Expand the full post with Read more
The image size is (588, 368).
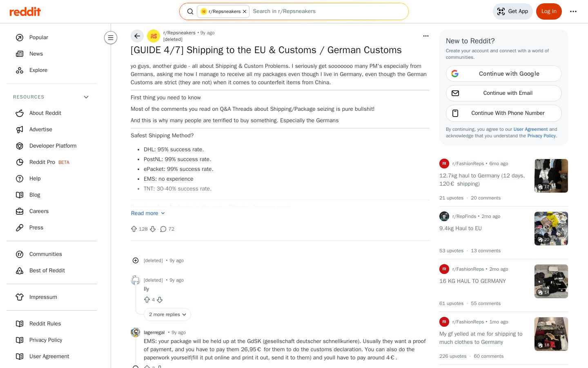[x=148, y=213]
